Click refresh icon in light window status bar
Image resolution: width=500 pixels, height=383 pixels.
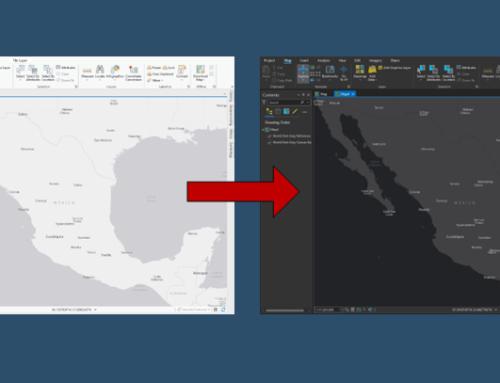click(223, 310)
